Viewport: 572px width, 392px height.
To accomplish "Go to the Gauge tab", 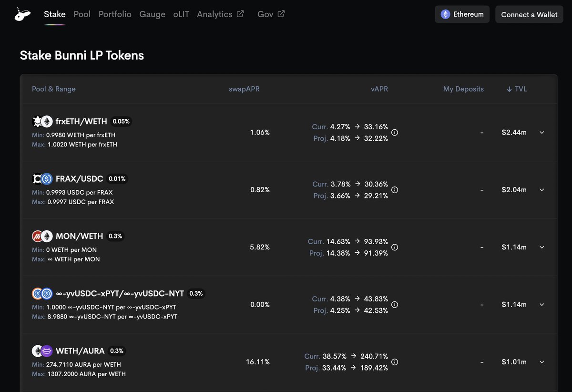I will [x=152, y=14].
